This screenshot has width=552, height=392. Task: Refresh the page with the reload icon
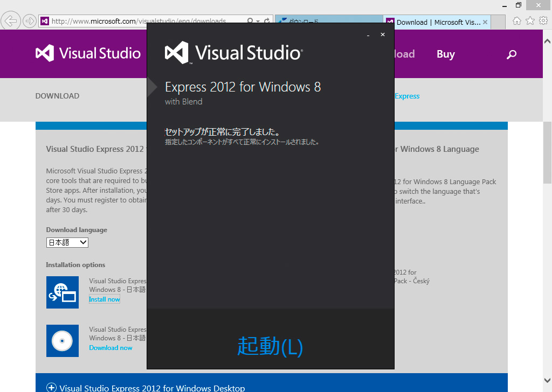pos(267,21)
